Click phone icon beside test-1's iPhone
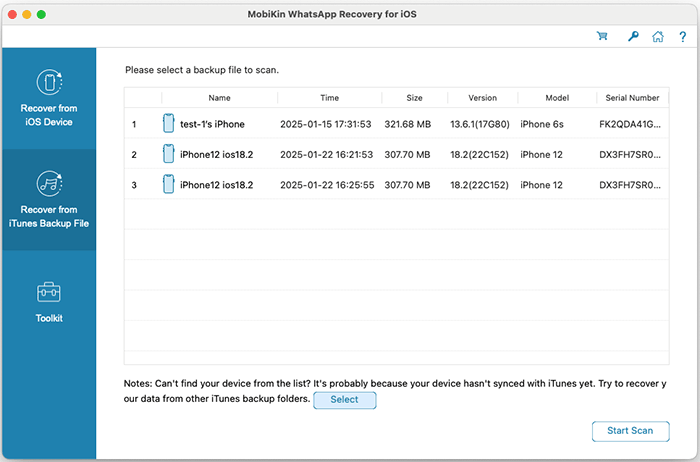700x462 pixels. click(x=168, y=124)
